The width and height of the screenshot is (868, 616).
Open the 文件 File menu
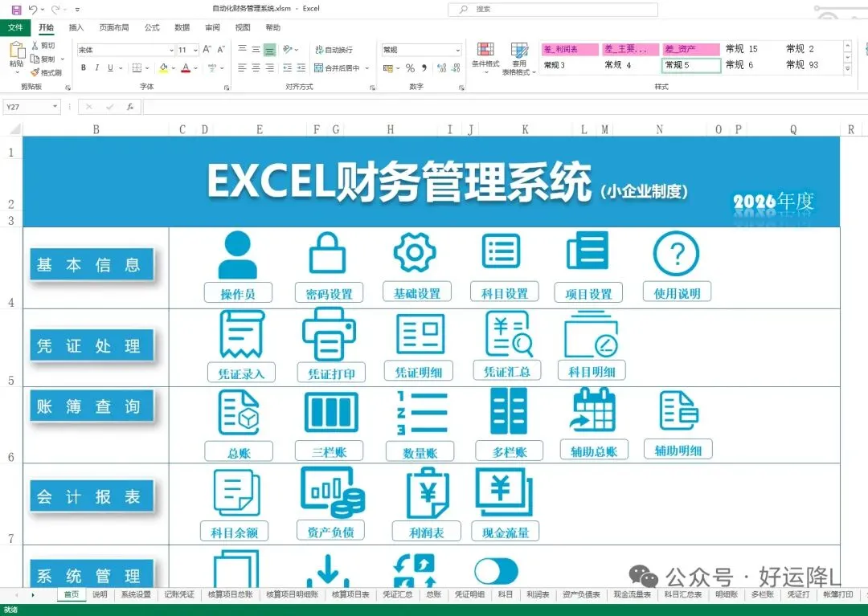tap(15, 27)
